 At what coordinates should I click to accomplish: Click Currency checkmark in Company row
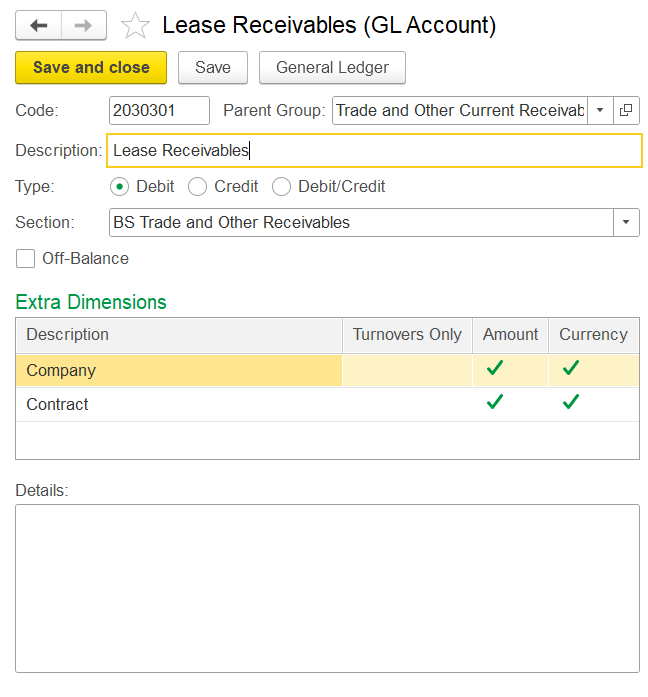[x=571, y=369]
